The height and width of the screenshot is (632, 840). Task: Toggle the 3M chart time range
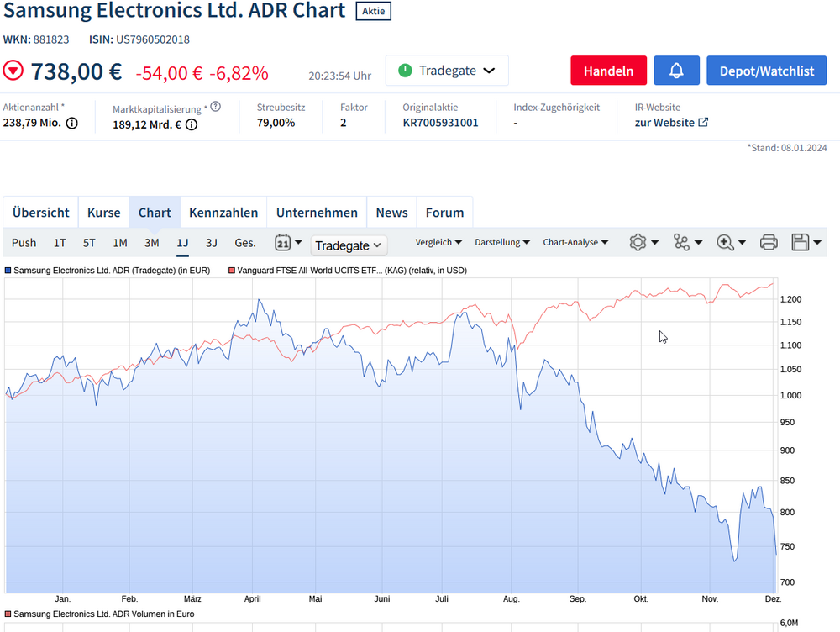pos(151,241)
